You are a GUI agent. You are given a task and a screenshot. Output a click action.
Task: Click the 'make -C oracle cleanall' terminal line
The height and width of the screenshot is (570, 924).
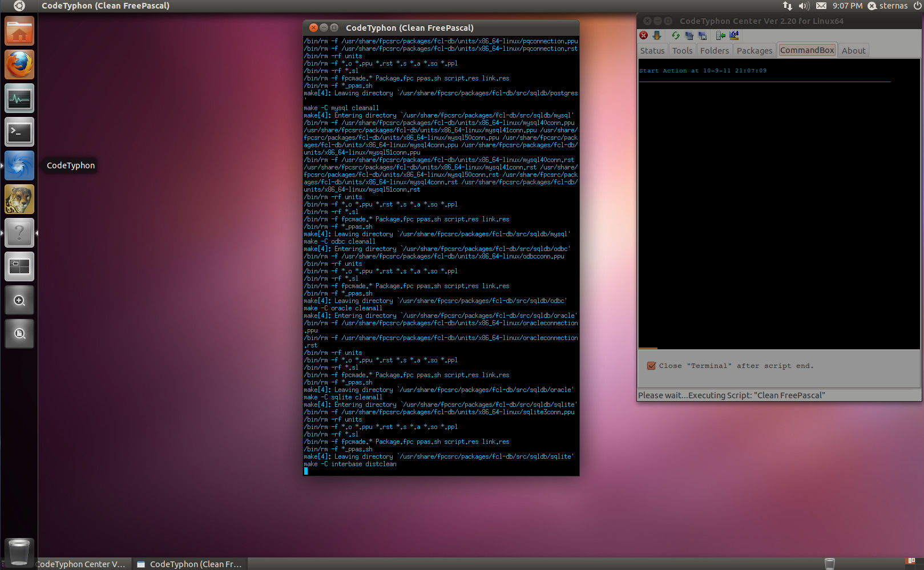(x=343, y=308)
